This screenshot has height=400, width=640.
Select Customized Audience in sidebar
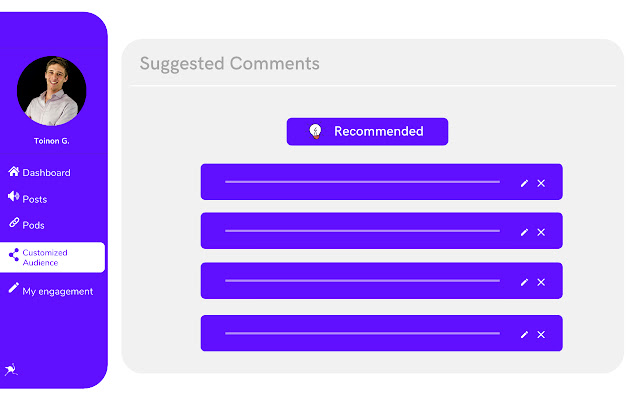click(45, 257)
